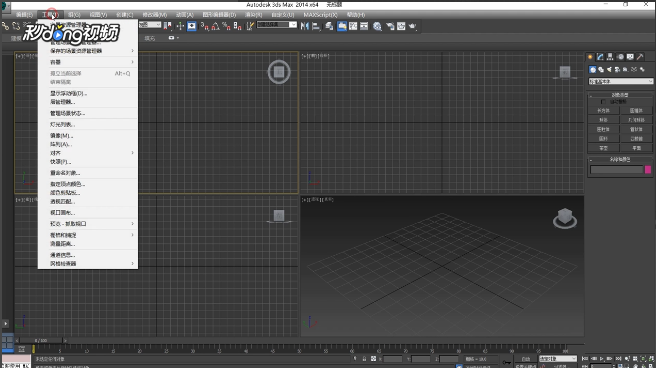Image resolution: width=656 pixels, height=368 pixels.
Task: Select the Space Warps category icon
Action: [x=634, y=69]
